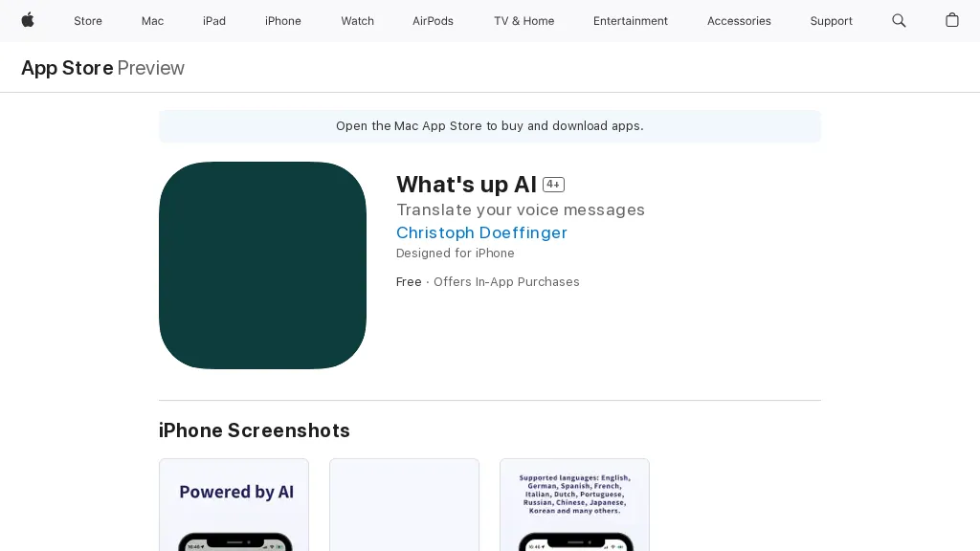The image size is (980, 551).
Task: Open the TV & Home menu item
Action: pos(523,20)
